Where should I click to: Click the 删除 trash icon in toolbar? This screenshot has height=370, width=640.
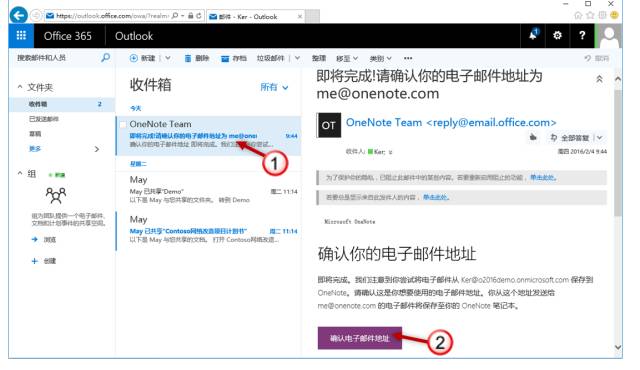click(x=188, y=58)
